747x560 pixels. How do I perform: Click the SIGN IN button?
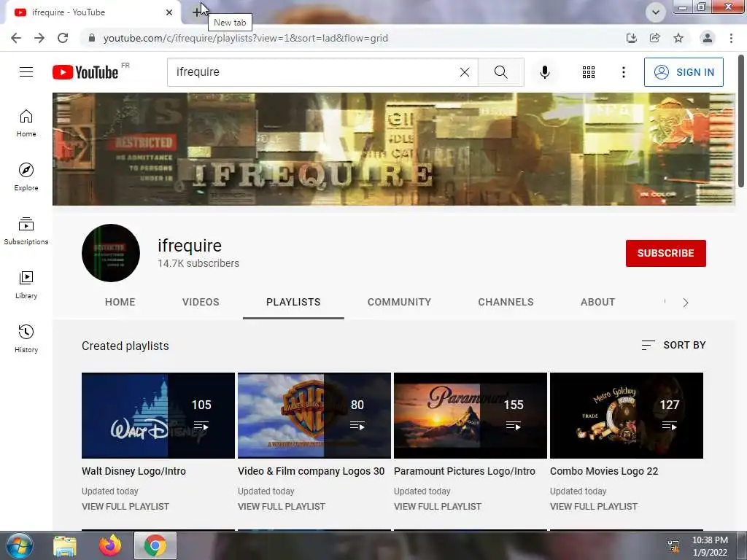click(x=684, y=72)
